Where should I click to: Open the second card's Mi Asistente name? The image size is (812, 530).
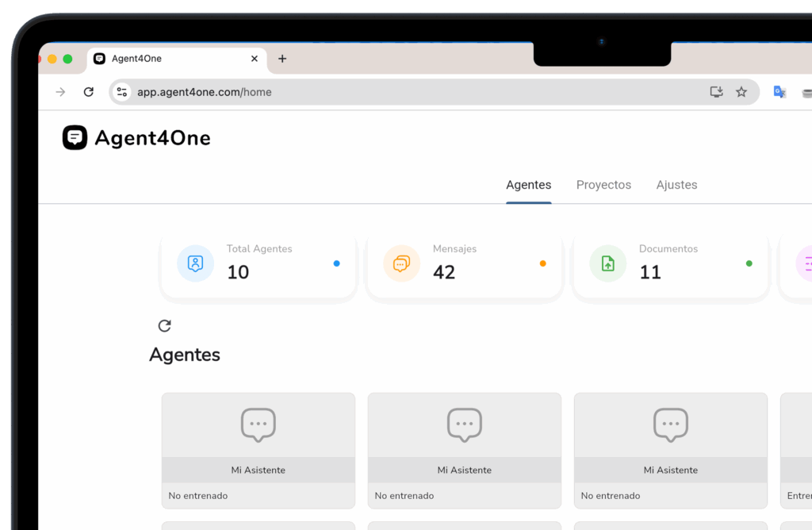point(465,470)
